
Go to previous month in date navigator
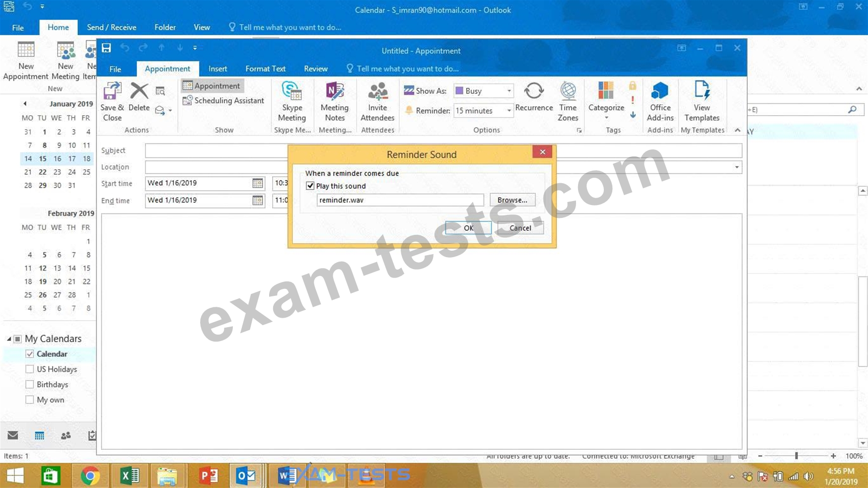pos(25,104)
